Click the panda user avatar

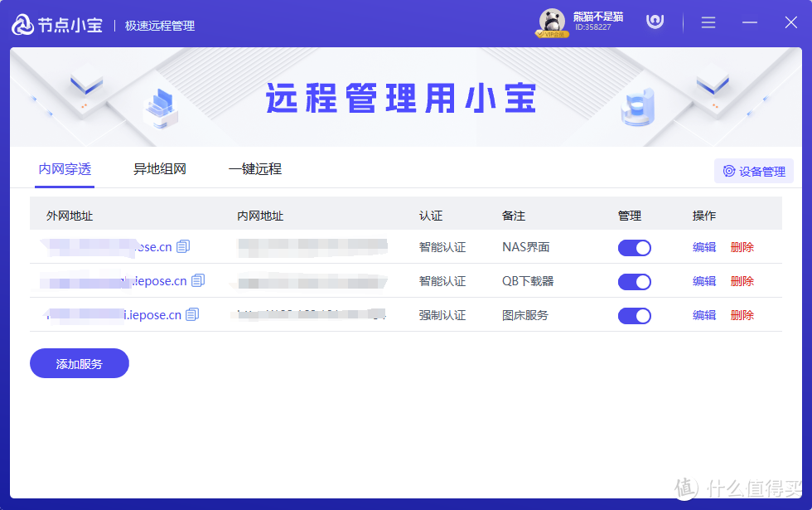click(x=552, y=20)
